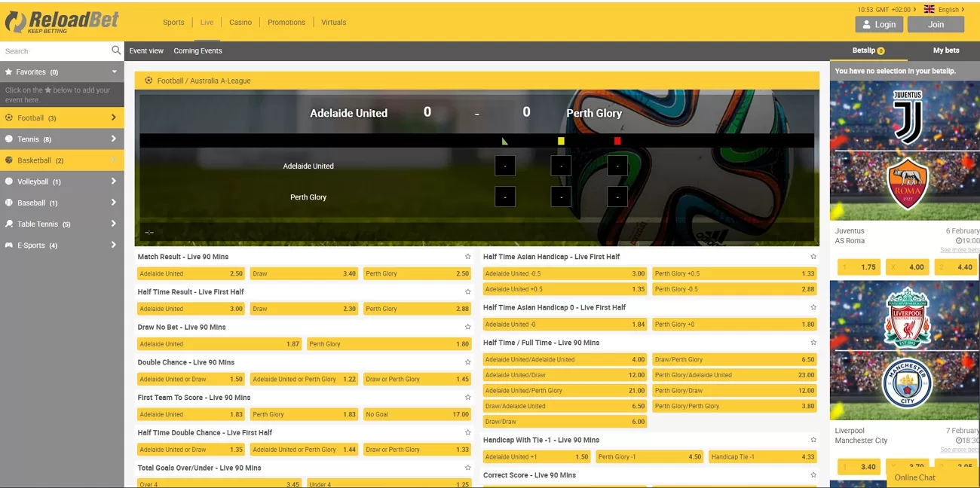Expand the Volleyball category chevron
980x488 pixels.
113,181
